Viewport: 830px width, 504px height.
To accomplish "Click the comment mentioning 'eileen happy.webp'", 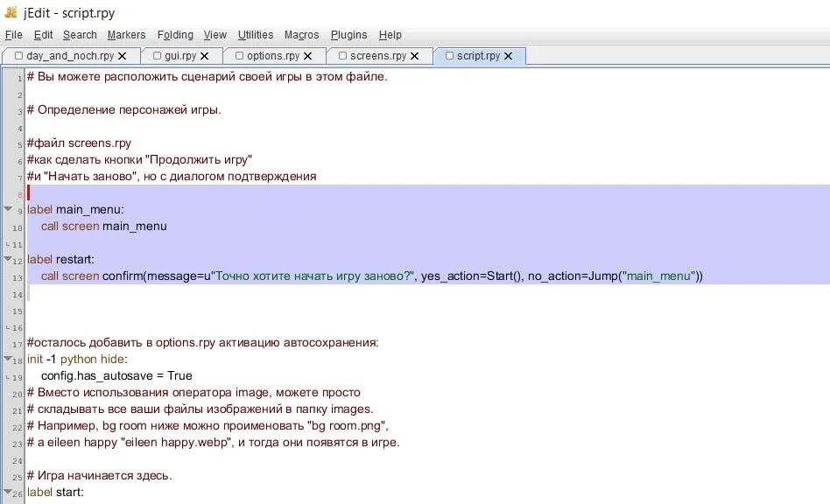I will point(214,442).
